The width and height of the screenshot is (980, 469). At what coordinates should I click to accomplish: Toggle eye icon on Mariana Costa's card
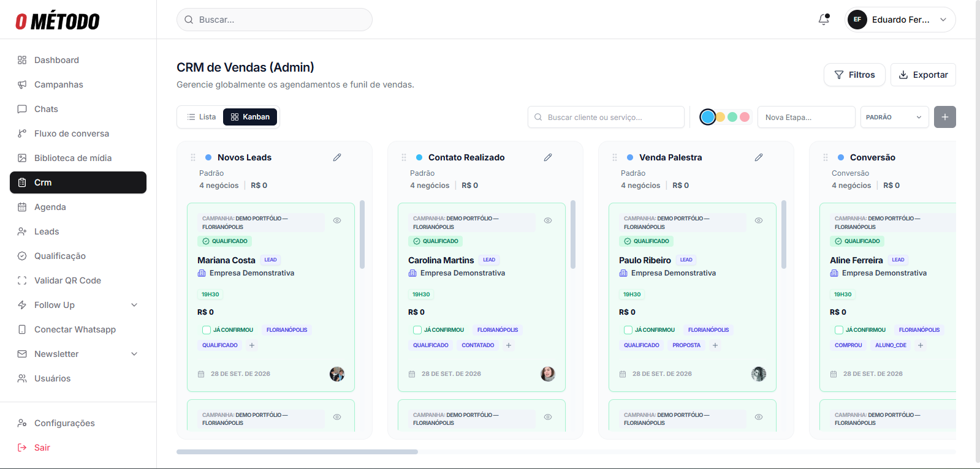[337, 220]
